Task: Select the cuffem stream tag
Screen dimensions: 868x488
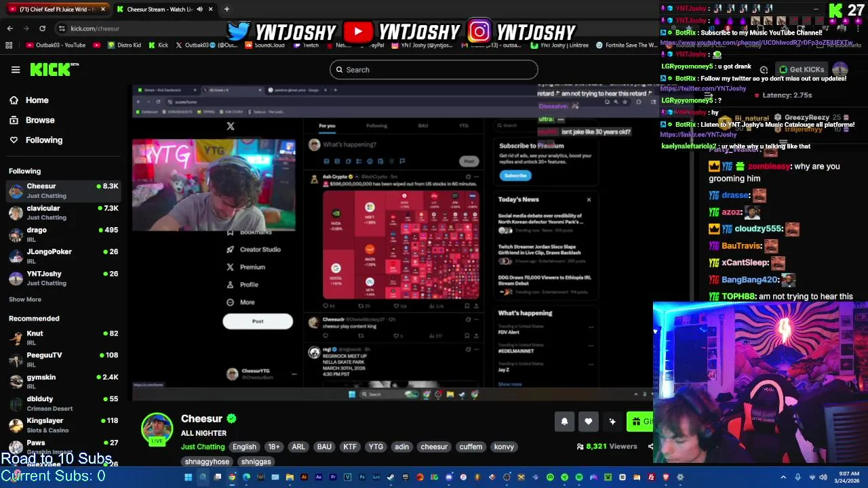Action: (x=471, y=447)
